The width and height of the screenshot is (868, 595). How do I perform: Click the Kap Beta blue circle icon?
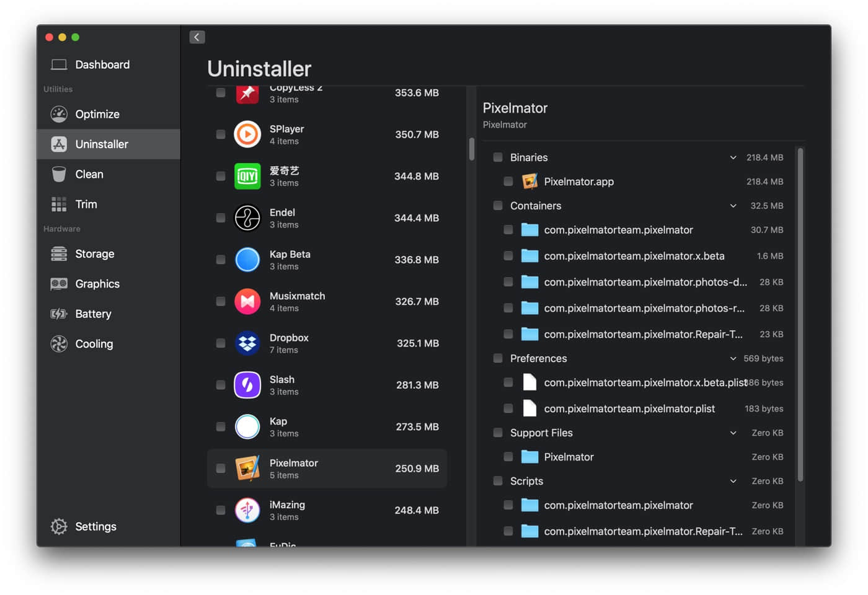(x=247, y=260)
